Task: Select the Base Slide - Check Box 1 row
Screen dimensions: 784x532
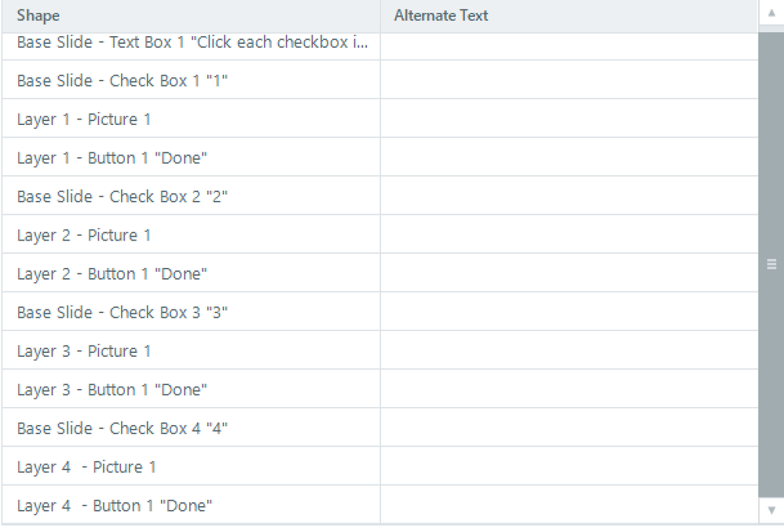Action: 123,80
